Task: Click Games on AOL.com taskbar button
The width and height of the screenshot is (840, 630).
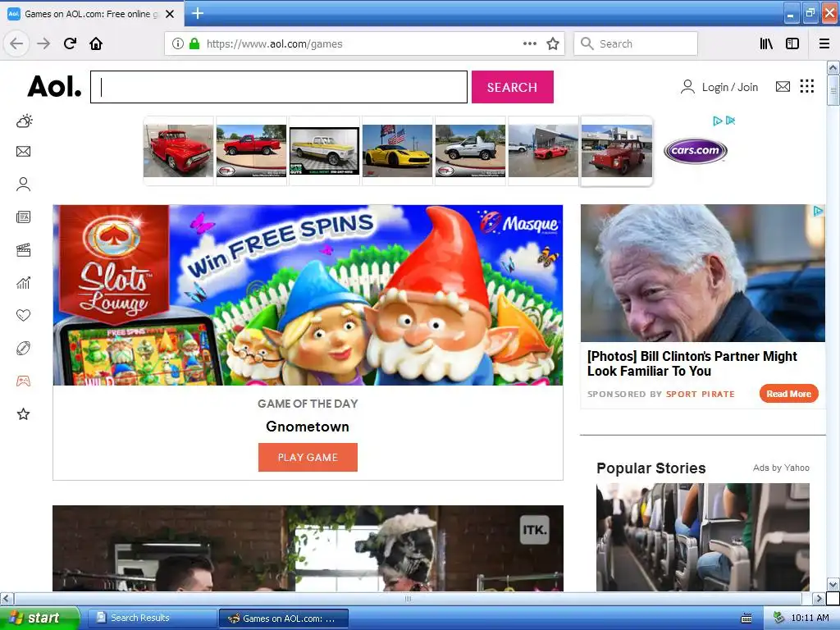Action: tap(283, 619)
